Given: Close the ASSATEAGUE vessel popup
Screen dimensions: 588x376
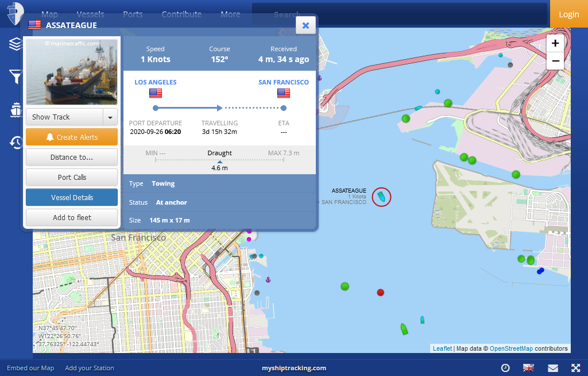Looking at the screenshot, I should [305, 25].
